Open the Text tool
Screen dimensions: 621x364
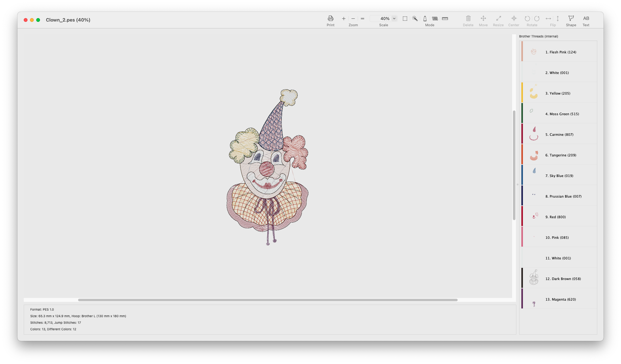click(x=586, y=19)
